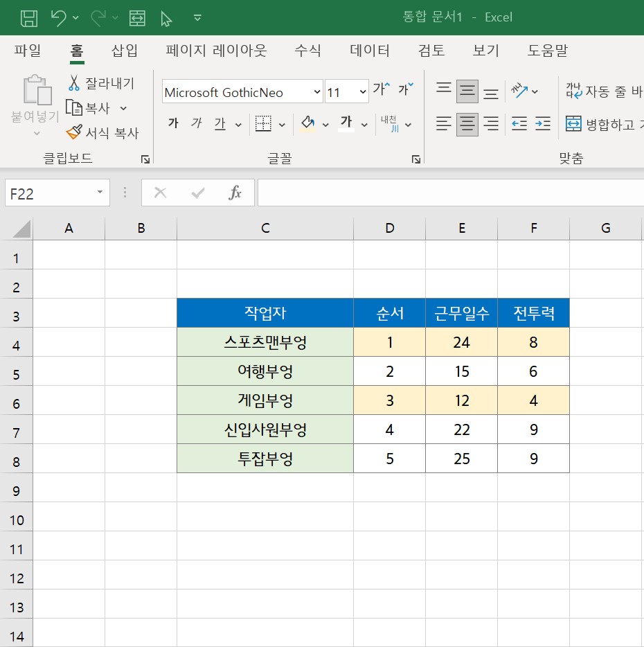The image size is (644, 647).
Task: Expand the Paste options arrow below 붙여넣기
Action: click(x=37, y=133)
